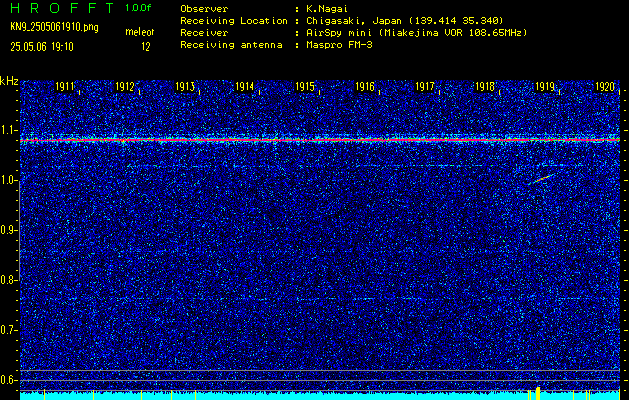This screenshot has width=629, height=400.
Task: Click the antenna name Maspro FM-3
Action: 339,45
